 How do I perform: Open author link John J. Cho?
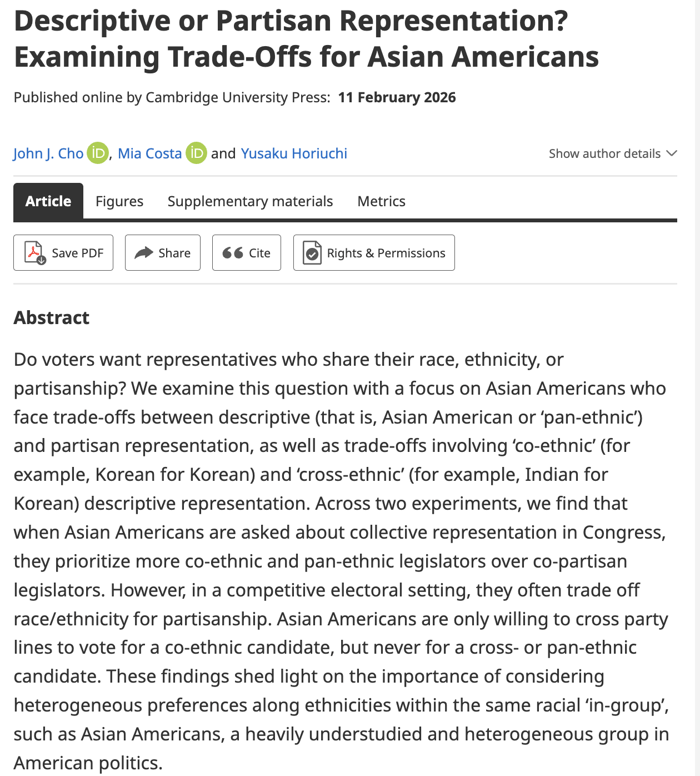(48, 153)
